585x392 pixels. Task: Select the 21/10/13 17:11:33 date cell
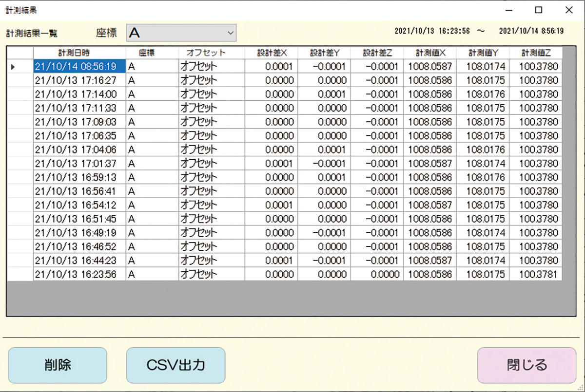[79, 108]
